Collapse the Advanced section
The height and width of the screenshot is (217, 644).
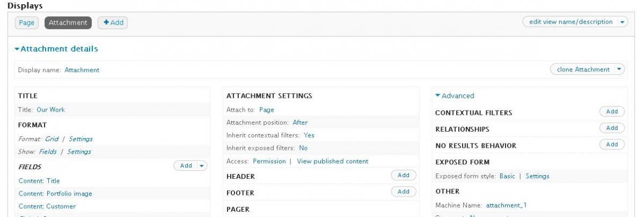click(455, 96)
